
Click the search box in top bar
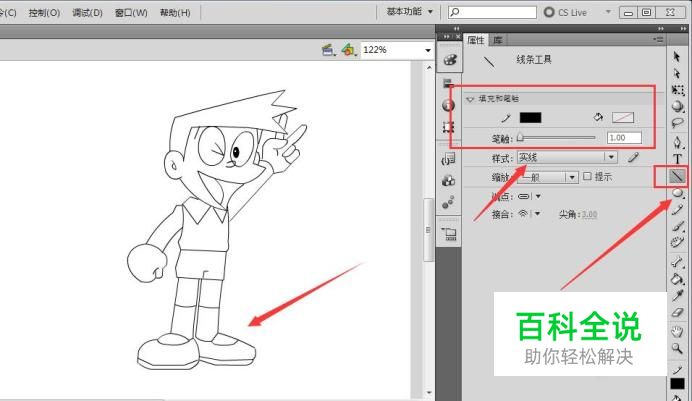(x=492, y=12)
